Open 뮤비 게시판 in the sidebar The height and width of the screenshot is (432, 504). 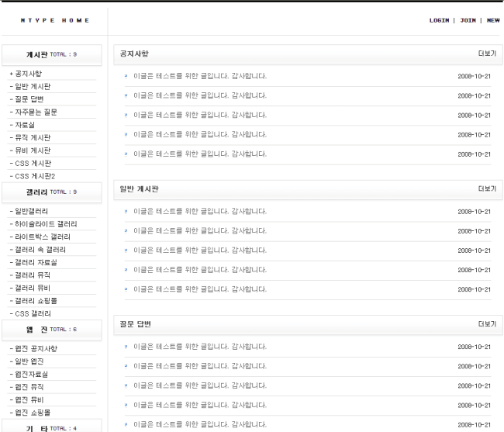point(33,150)
